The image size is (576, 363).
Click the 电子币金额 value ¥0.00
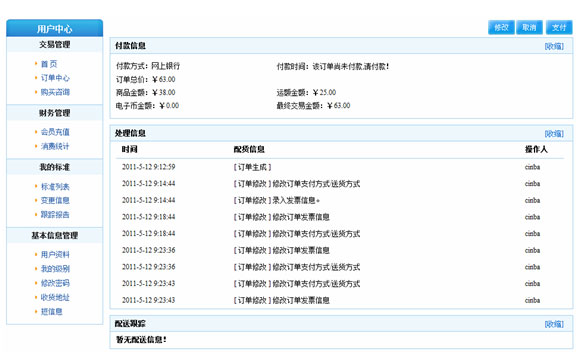pos(169,106)
